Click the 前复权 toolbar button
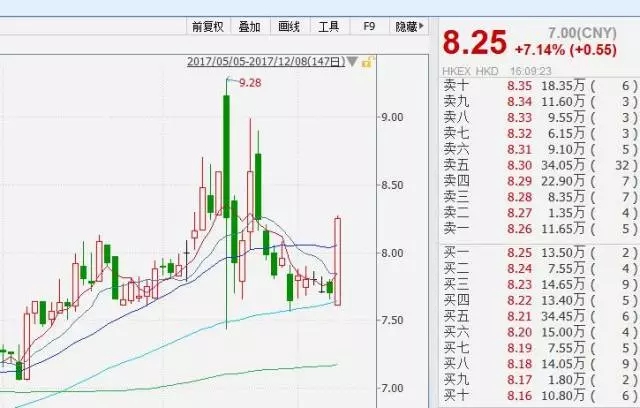Screen dimensions: 640x408 pos(208,27)
